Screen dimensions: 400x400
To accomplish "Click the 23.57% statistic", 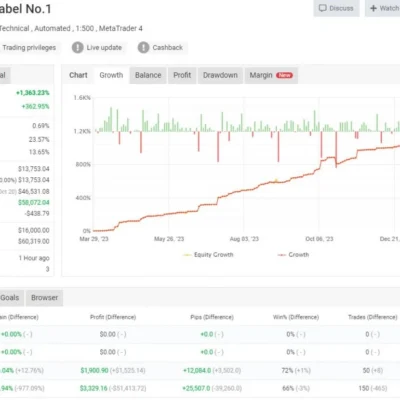I will point(39,139).
